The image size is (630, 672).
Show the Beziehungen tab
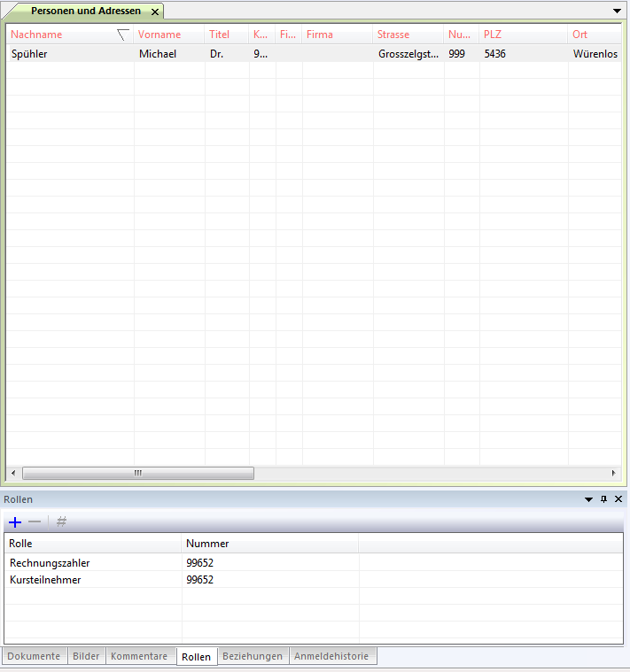point(253,656)
